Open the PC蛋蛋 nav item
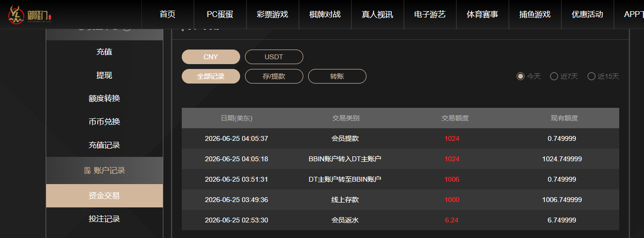Image resolution: width=644 pixels, height=238 pixels. [x=220, y=14]
